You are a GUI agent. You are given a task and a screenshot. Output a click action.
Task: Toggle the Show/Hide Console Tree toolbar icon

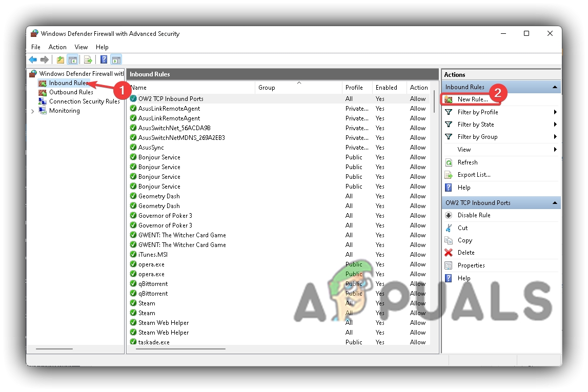pos(73,59)
